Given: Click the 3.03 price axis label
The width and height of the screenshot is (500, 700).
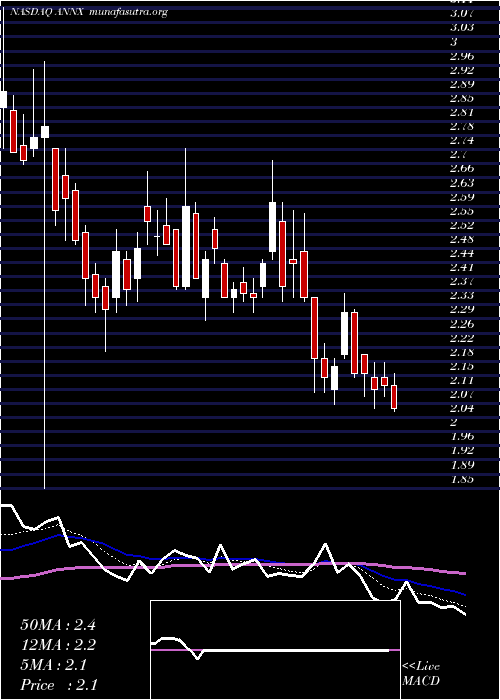Looking at the screenshot, I should click(x=463, y=27).
